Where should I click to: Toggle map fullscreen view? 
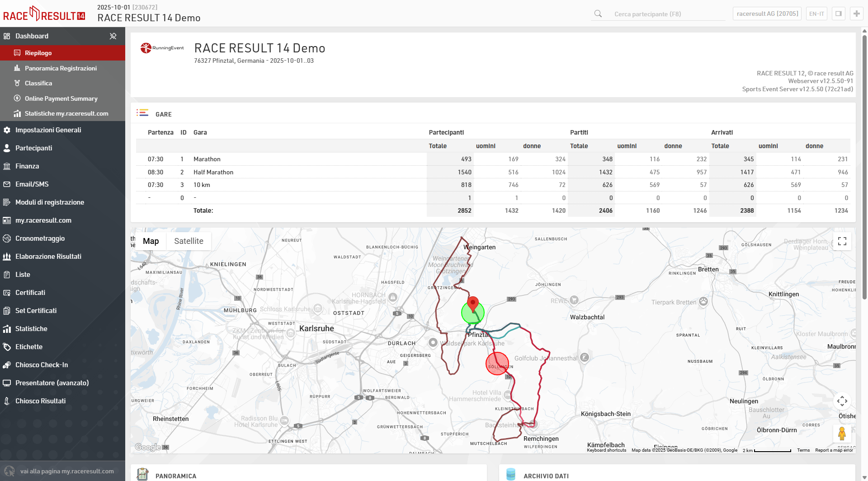pos(842,241)
